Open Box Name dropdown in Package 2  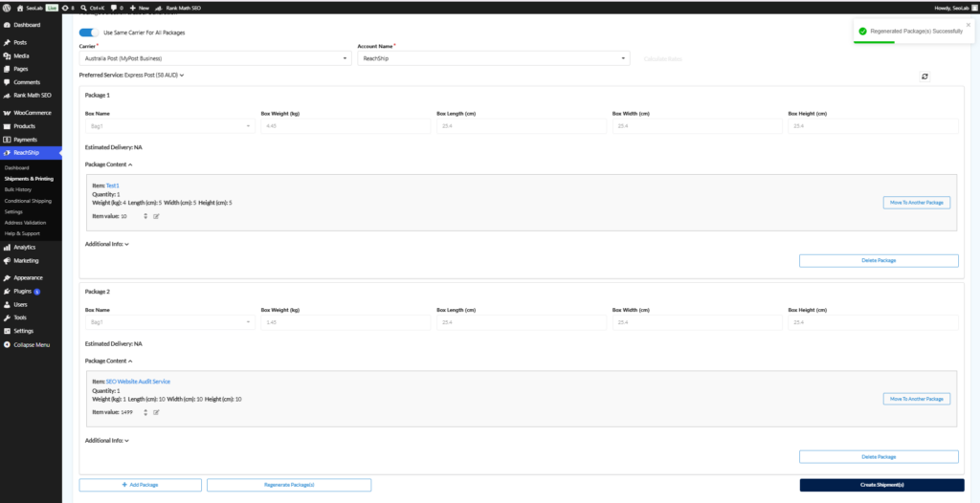pyautogui.click(x=170, y=322)
